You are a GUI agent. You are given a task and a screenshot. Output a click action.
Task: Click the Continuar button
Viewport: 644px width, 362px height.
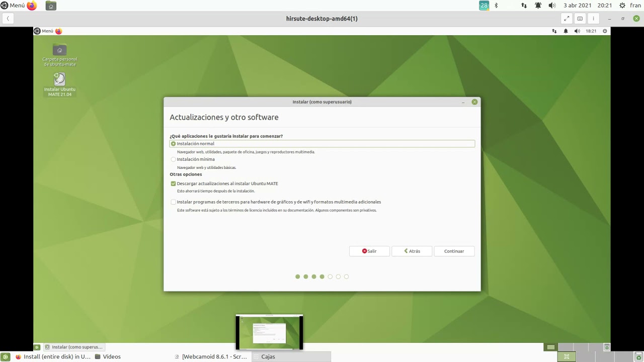(454, 251)
